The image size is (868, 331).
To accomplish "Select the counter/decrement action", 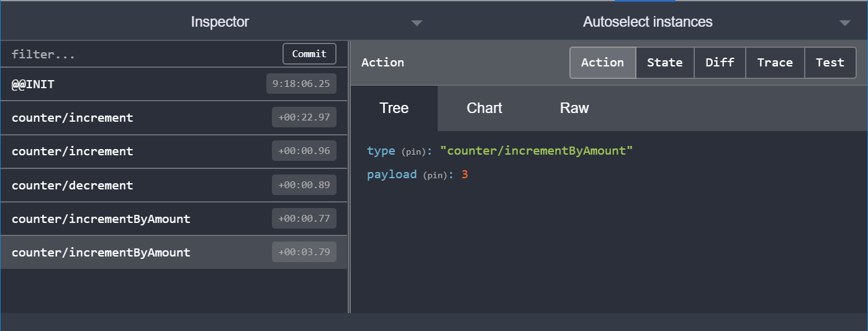I will 174,185.
